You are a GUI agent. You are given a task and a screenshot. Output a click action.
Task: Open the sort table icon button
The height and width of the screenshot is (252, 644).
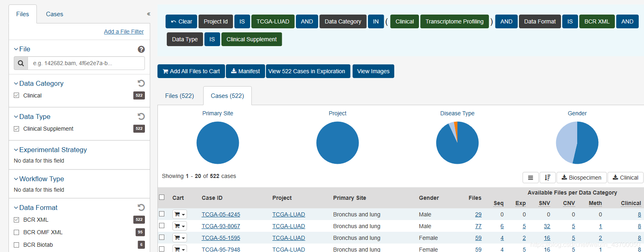[x=547, y=178]
